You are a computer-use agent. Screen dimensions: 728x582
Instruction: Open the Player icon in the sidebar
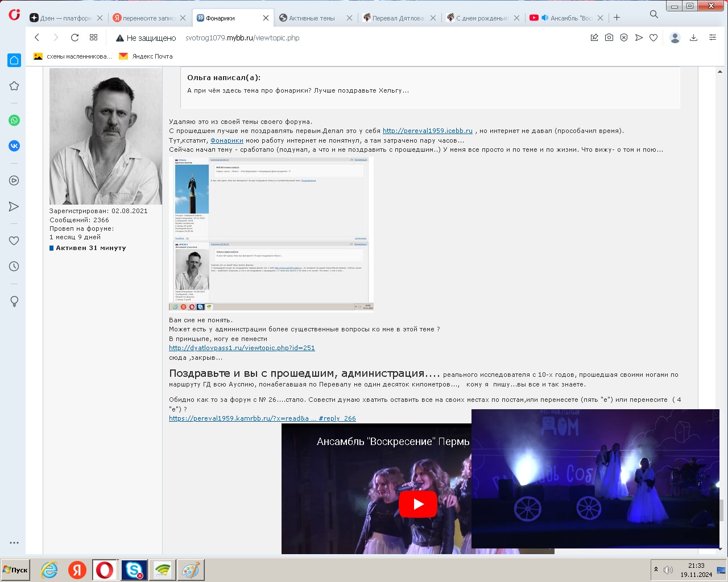click(x=14, y=181)
